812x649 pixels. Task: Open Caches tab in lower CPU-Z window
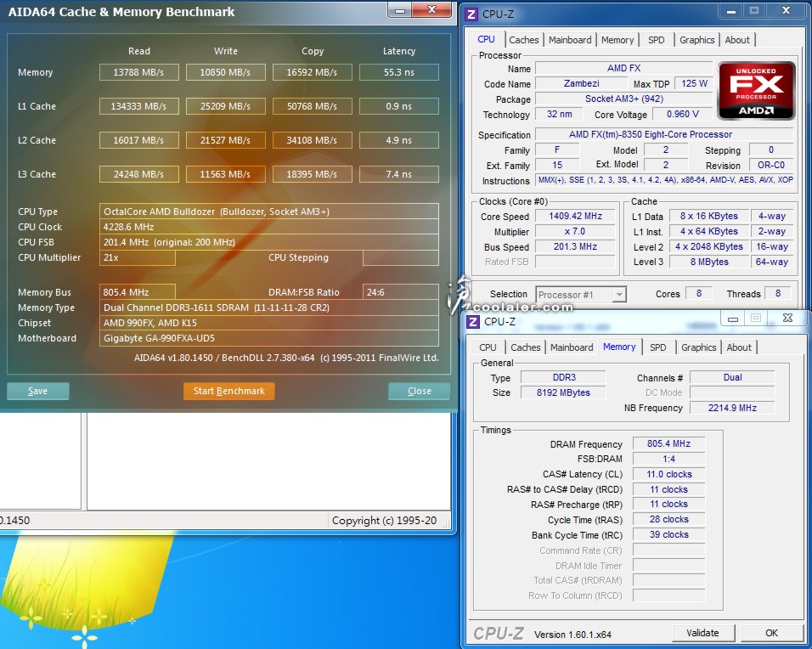(525, 347)
